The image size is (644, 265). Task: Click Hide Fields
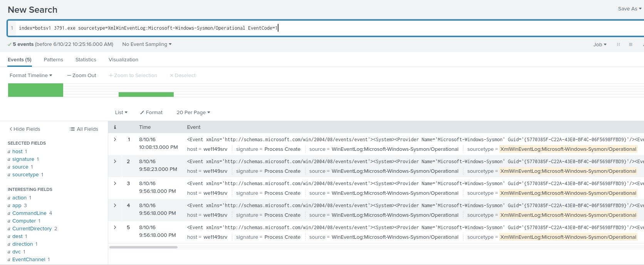(25, 129)
